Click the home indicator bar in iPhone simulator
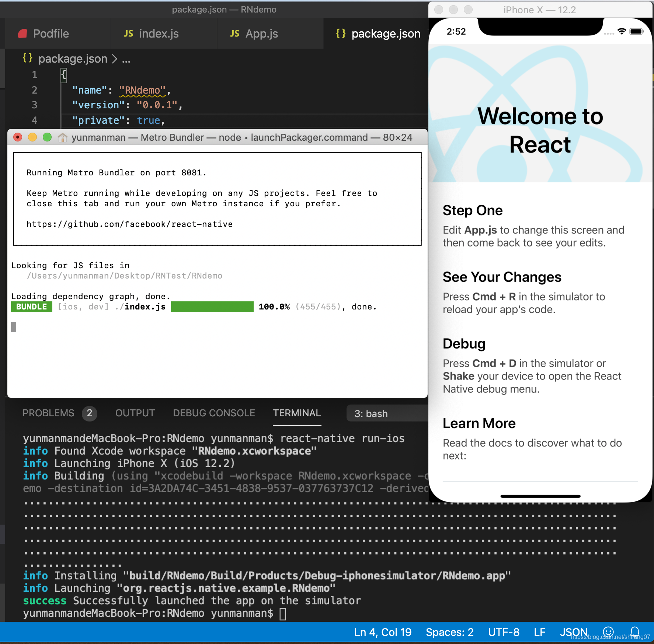Viewport: 654px width, 644px height. [540, 496]
